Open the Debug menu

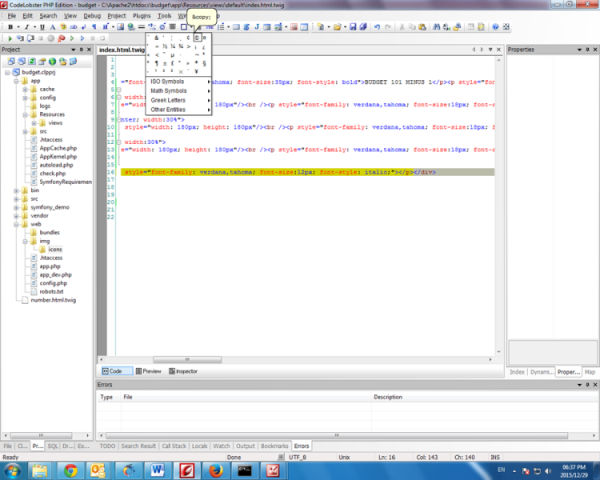click(x=92, y=16)
